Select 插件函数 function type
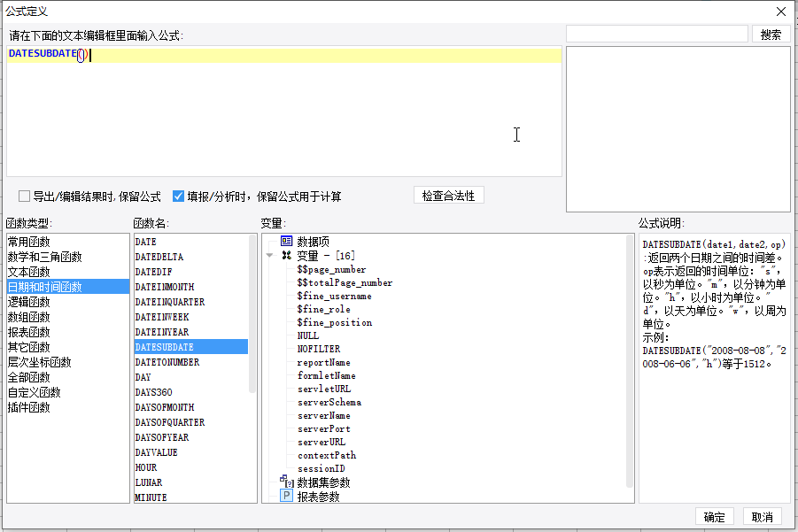Image resolution: width=798 pixels, height=532 pixels. coord(67,407)
